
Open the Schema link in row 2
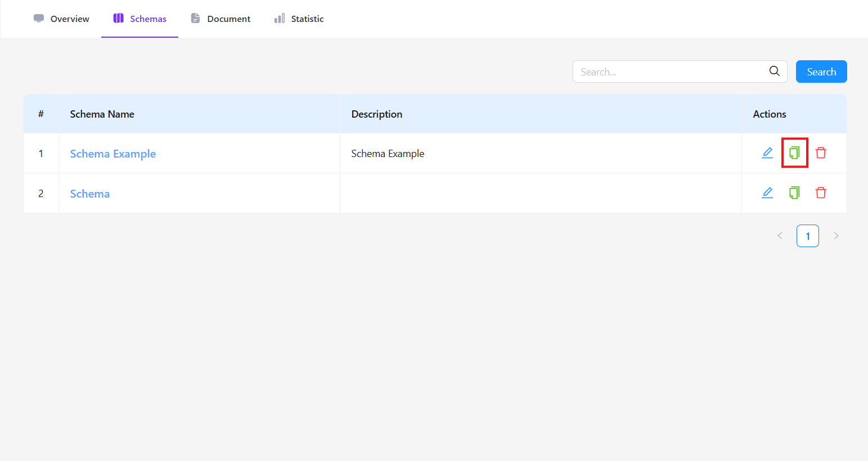90,194
